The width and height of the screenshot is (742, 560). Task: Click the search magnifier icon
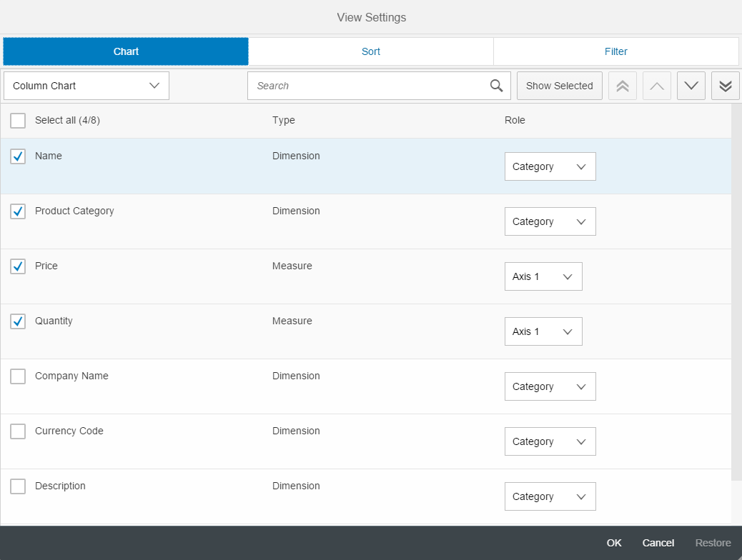click(x=496, y=86)
